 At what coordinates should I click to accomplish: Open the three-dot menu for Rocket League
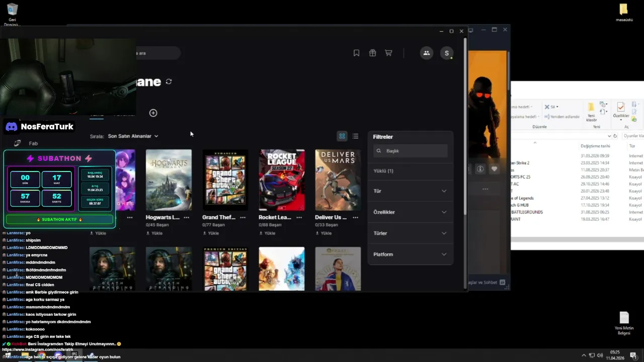(x=299, y=217)
